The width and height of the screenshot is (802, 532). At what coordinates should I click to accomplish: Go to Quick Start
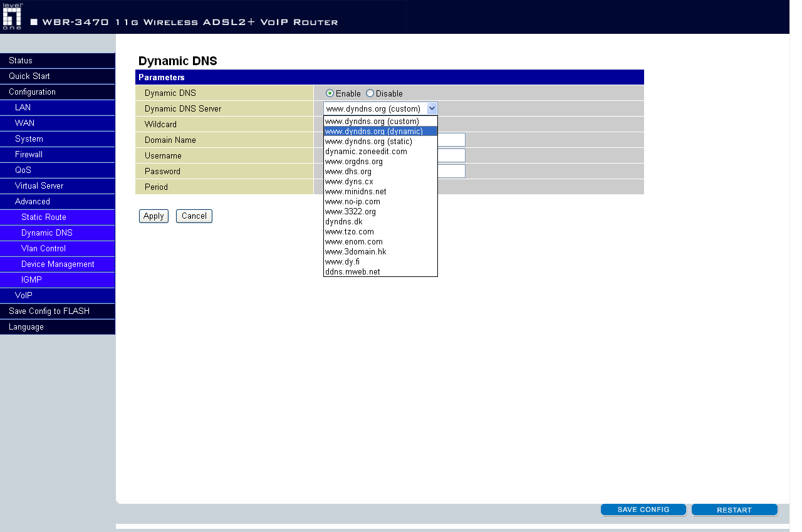pos(58,76)
